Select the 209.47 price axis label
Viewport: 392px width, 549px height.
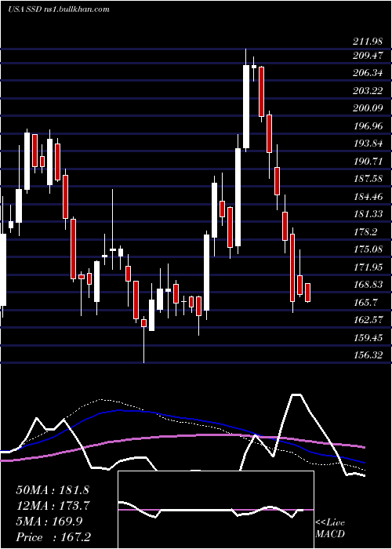click(368, 56)
